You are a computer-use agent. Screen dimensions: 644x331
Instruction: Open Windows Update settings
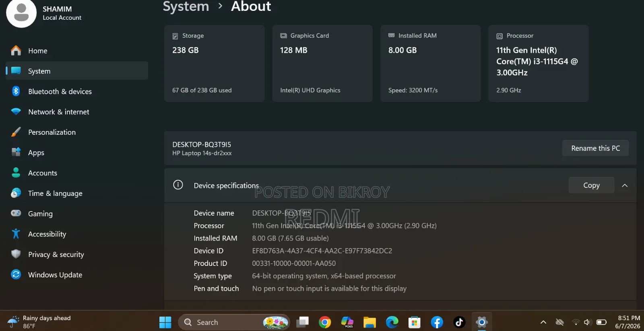(76, 275)
